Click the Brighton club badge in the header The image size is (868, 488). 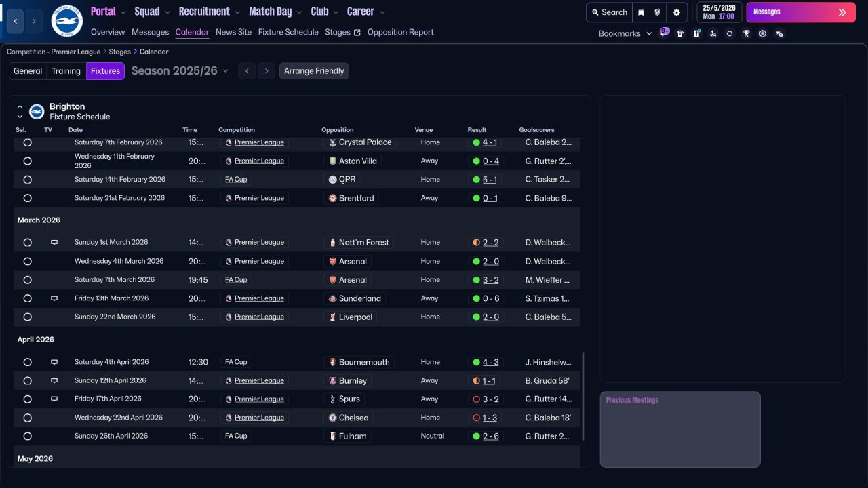pos(66,21)
